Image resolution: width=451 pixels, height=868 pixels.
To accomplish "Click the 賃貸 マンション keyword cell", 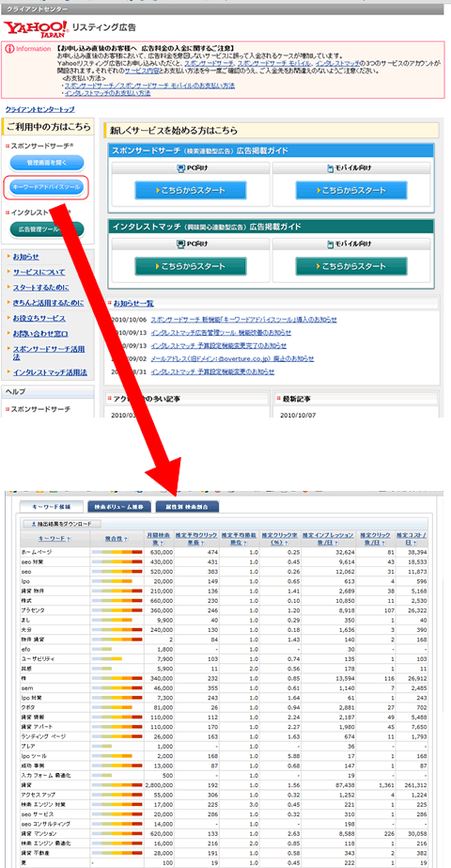I will click(55, 832).
